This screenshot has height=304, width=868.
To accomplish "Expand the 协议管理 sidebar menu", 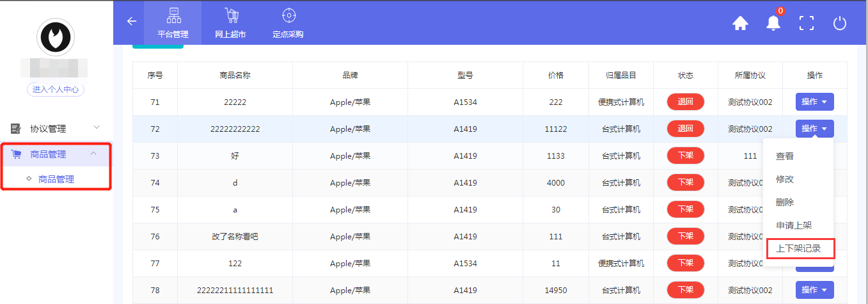I will (x=56, y=129).
